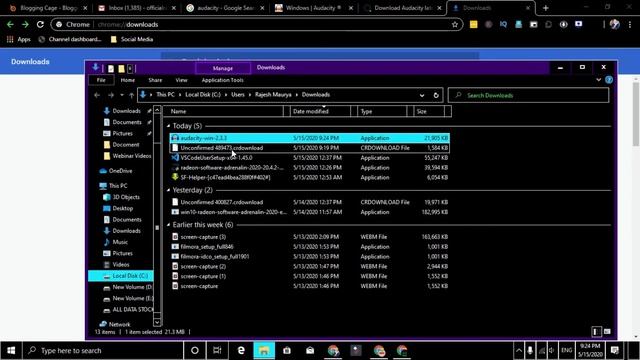
Task: Open the Home ribbon tab
Action: pyautogui.click(x=128, y=80)
